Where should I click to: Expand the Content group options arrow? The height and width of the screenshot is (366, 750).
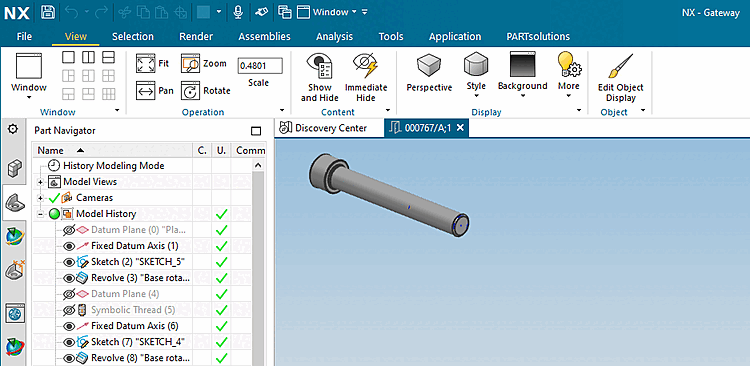[x=387, y=111]
